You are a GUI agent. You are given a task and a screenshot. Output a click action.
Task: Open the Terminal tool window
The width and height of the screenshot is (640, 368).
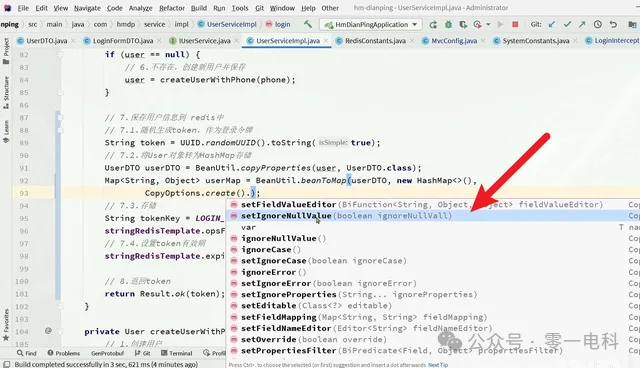[176, 353]
